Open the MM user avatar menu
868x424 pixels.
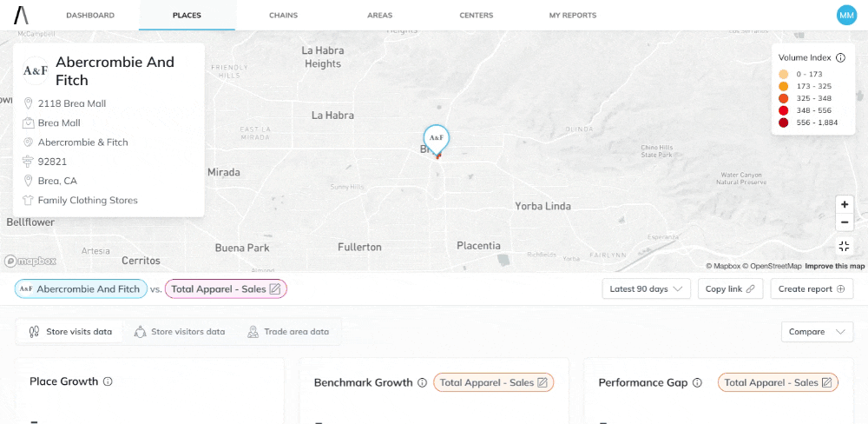click(x=845, y=15)
